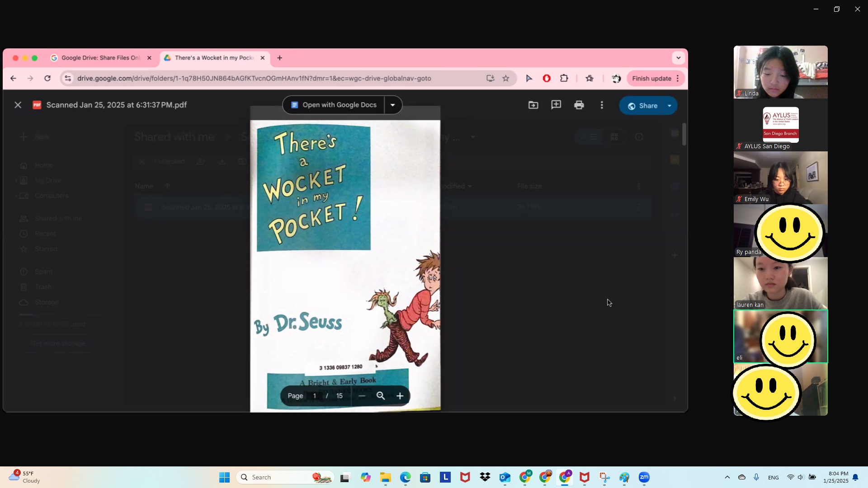Image resolution: width=868 pixels, height=488 pixels.
Task: Close the PDF preview with the X icon
Action: click(x=18, y=105)
